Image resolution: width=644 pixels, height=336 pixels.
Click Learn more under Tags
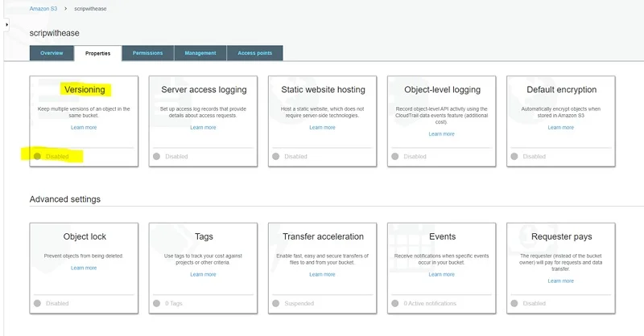[203, 274]
